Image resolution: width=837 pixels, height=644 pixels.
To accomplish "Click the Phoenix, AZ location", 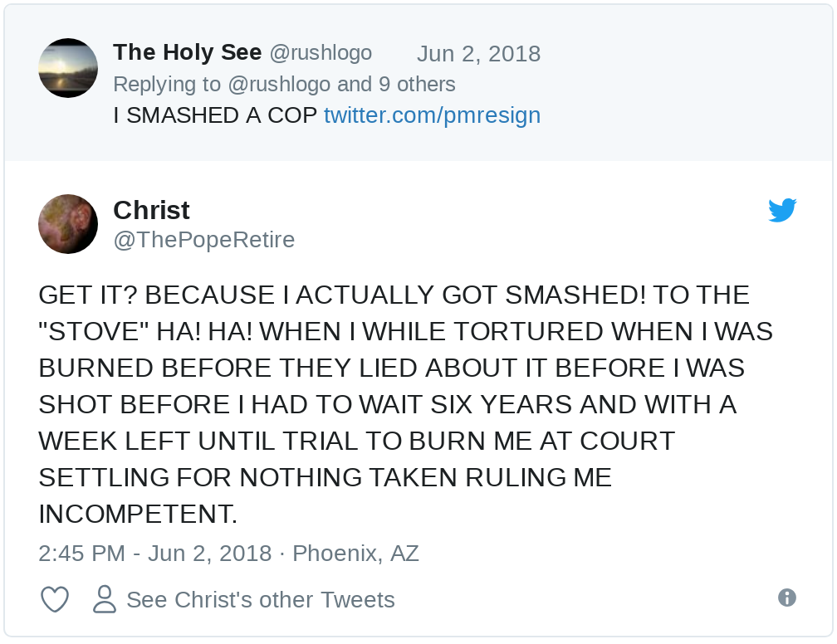I will [355, 553].
